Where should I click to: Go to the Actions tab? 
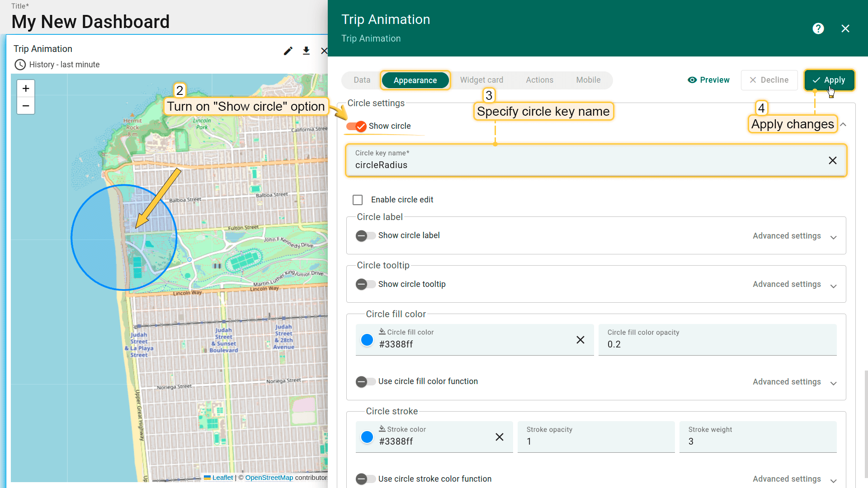pos(539,80)
